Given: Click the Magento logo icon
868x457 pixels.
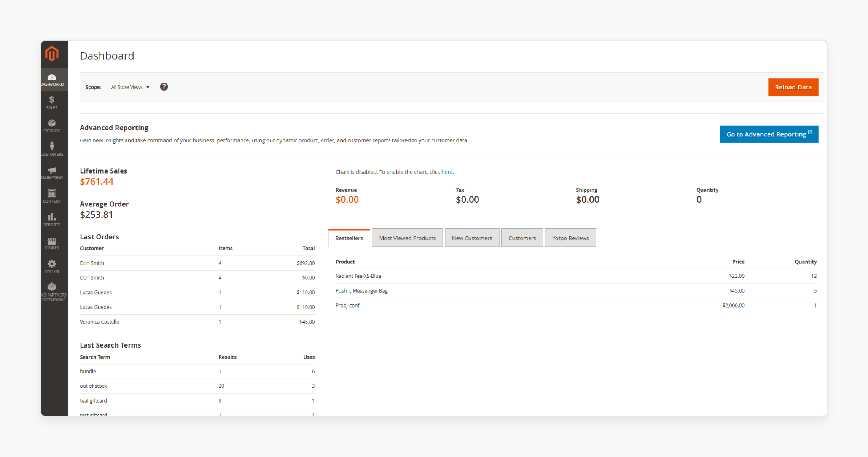Looking at the screenshot, I should point(52,54).
